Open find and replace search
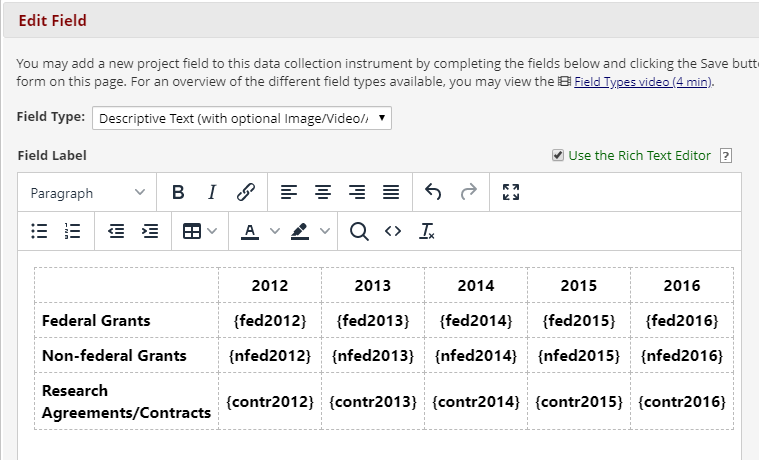This screenshot has width=759, height=460. [359, 231]
